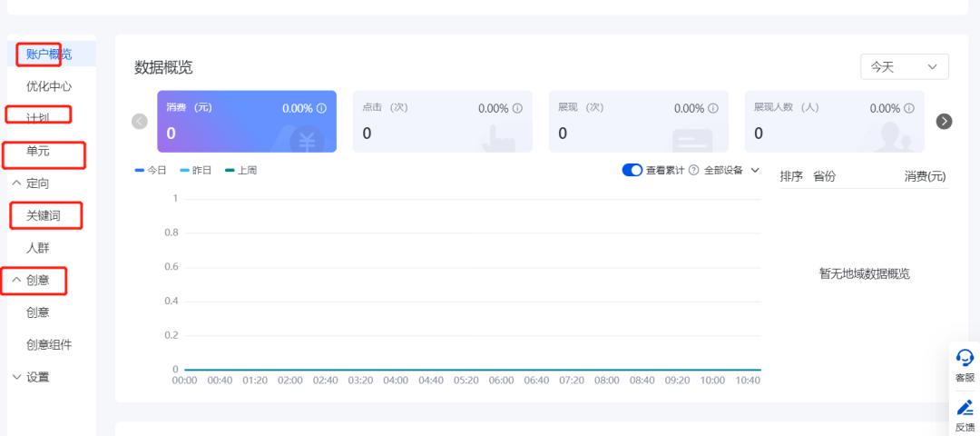This screenshot has width=980, height=436.
Task: Click the 消费(元) column header
Action: (x=925, y=177)
